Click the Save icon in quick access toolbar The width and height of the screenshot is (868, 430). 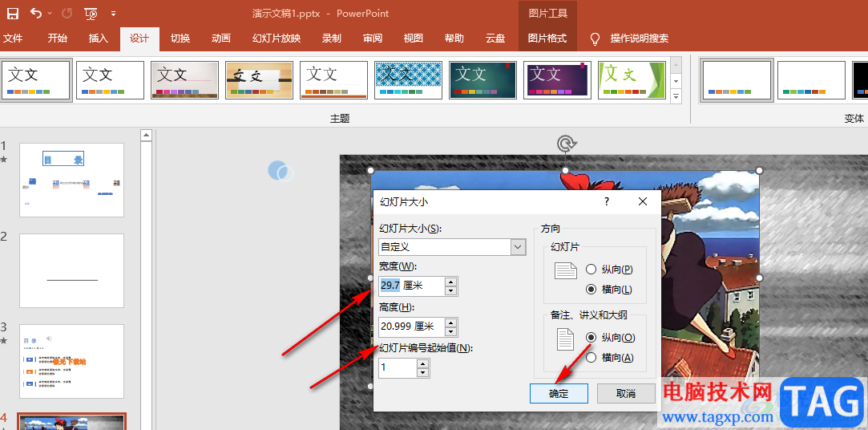click(12, 14)
